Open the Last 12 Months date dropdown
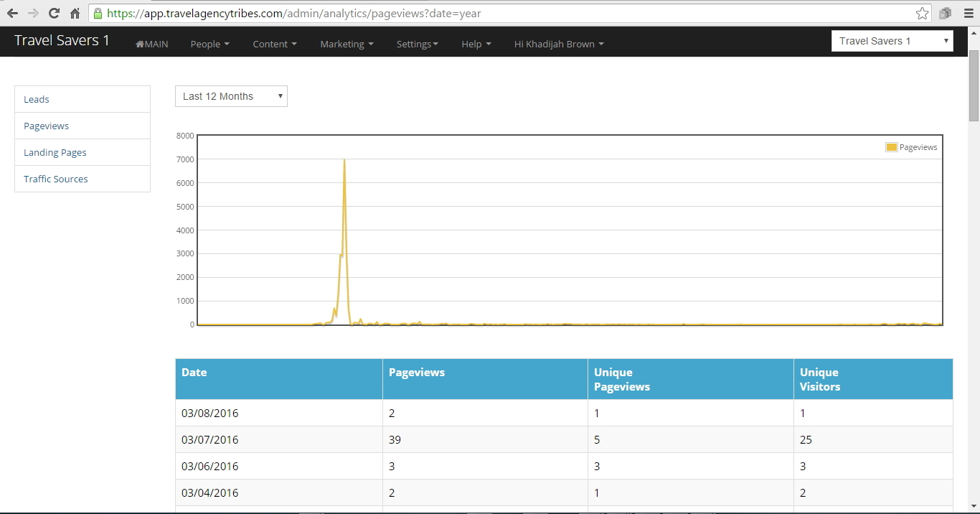Screen dimensions: 980x514 pyautogui.click(x=231, y=96)
